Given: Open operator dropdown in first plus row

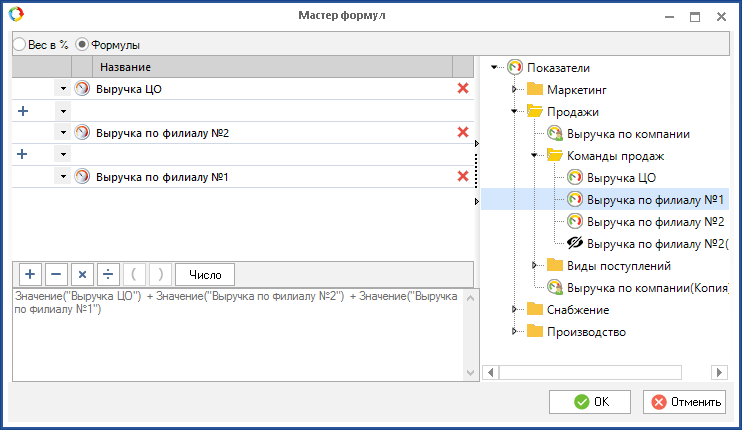Looking at the screenshot, I should (x=63, y=111).
